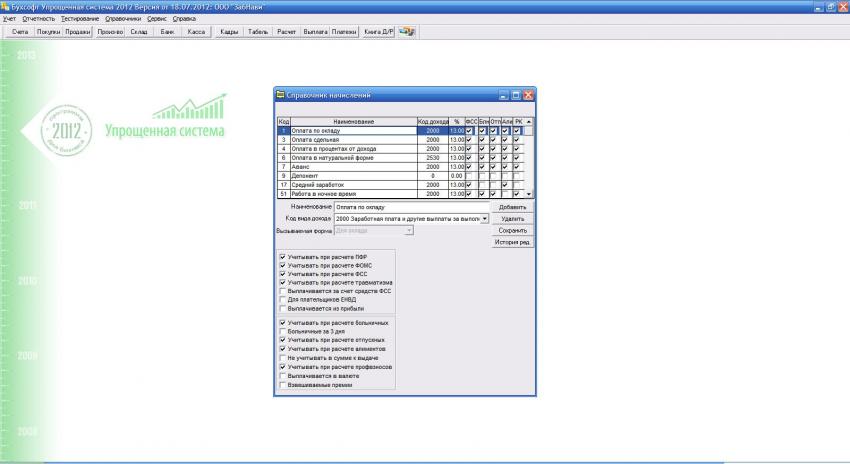Check Выплачивается в валюте option
Screen dimensions: 850x464
click(x=281, y=374)
